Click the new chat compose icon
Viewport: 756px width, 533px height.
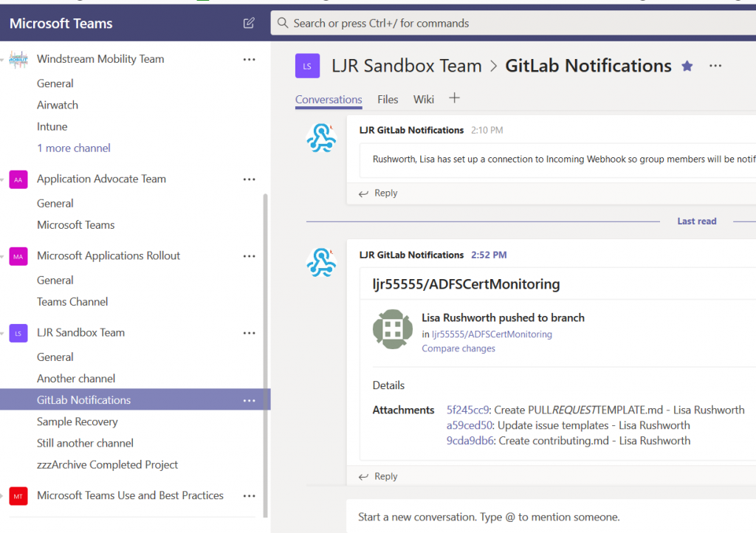(x=249, y=23)
